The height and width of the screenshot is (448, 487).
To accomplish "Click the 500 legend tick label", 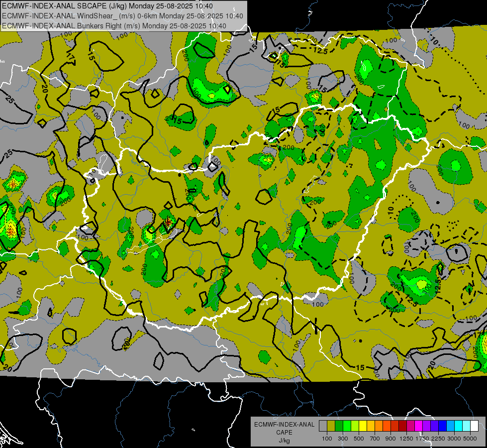I will point(359,439).
